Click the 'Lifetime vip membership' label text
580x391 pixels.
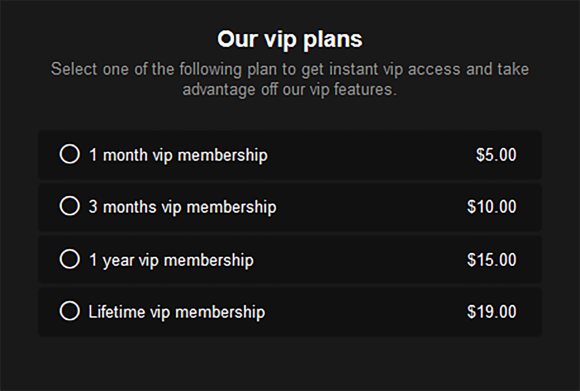click(x=177, y=312)
